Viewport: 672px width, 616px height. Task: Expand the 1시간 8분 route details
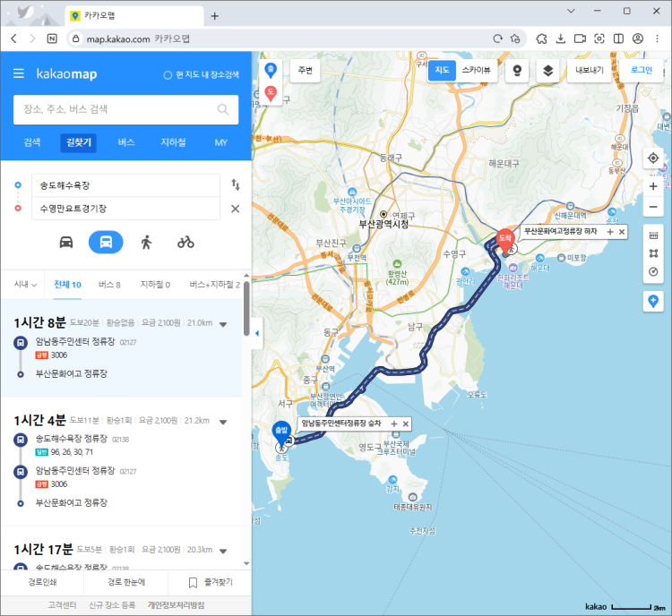pyautogui.click(x=223, y=324)
